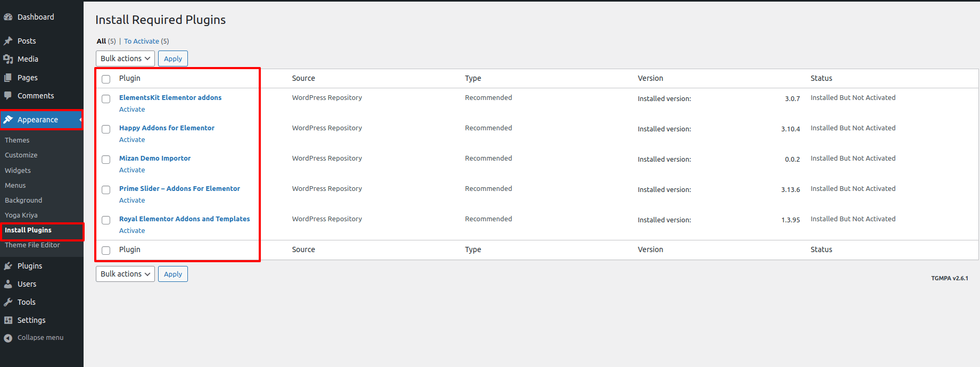Tick the Mizan Demo Importor checkbox
Viewport: 980px width, 367px height.
(106, 160)
